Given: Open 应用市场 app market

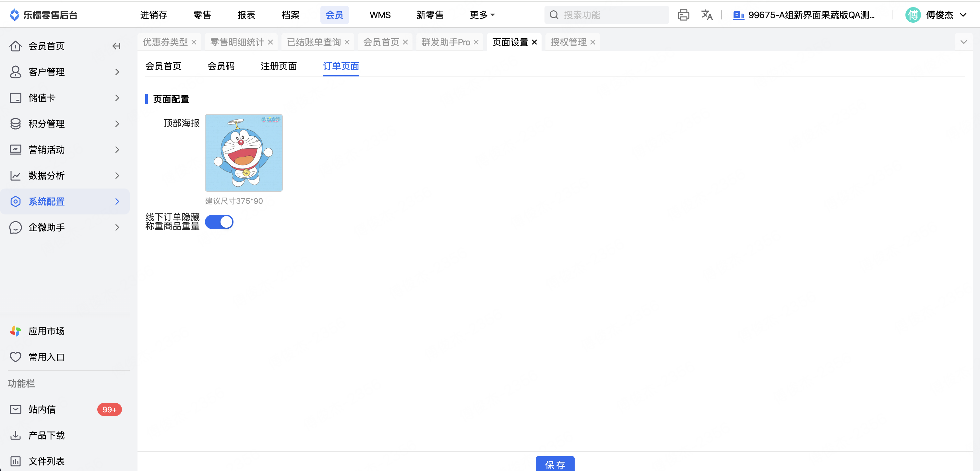Looking at the screenshot, I should [46, 331].
